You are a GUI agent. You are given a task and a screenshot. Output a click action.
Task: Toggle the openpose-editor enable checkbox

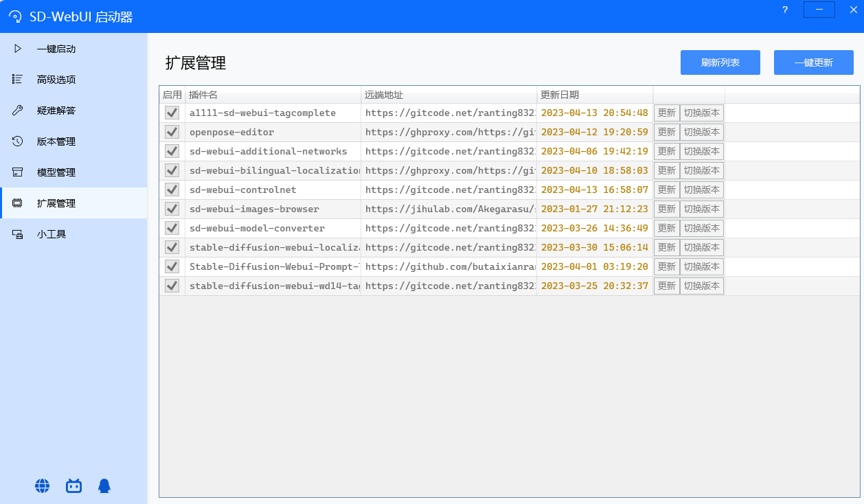coord(172,132)
